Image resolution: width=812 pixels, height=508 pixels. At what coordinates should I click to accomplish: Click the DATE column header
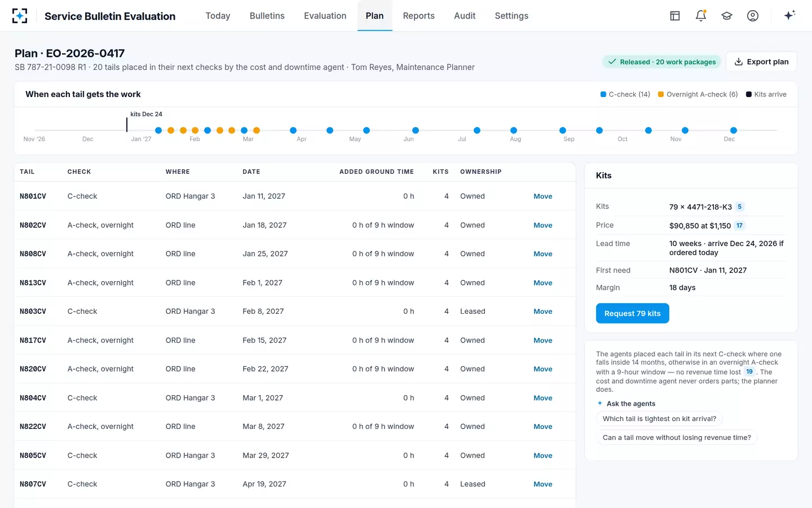(x=251, y=172)
